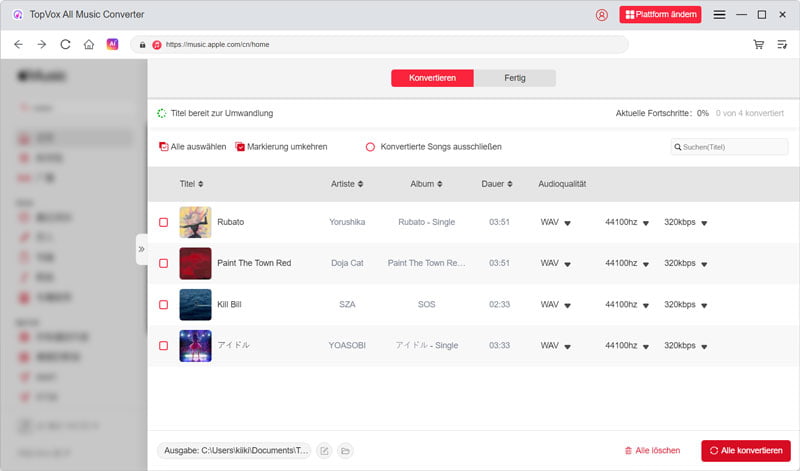800x471 pixels.
Task: Click the アイドル - Single album text
Action: [x=427, y=345]
